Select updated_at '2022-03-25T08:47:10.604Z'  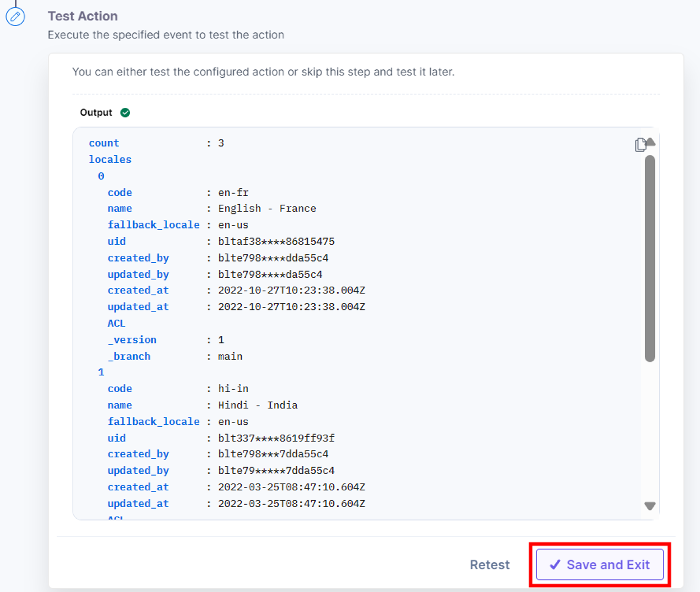292,503
